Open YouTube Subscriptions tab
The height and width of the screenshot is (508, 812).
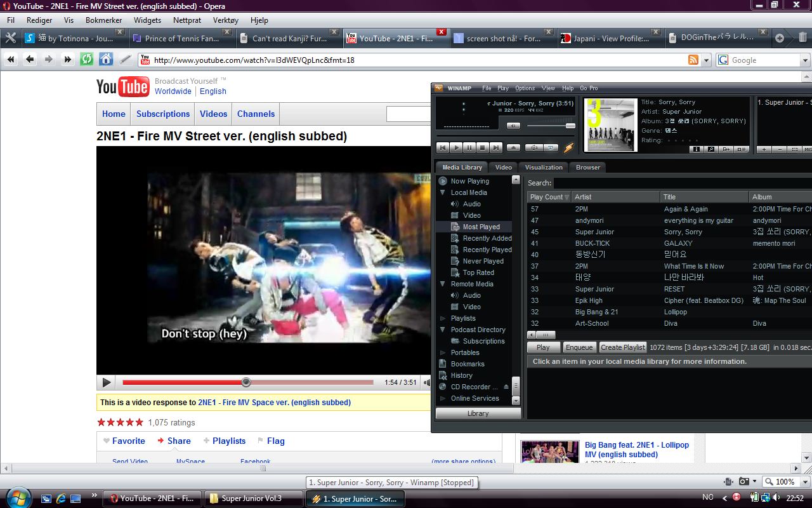point(163,114)
